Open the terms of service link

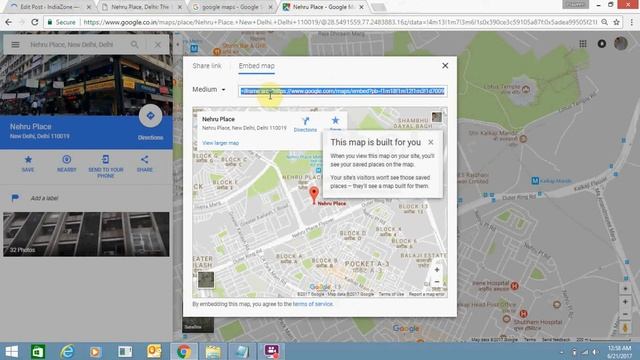313,304
